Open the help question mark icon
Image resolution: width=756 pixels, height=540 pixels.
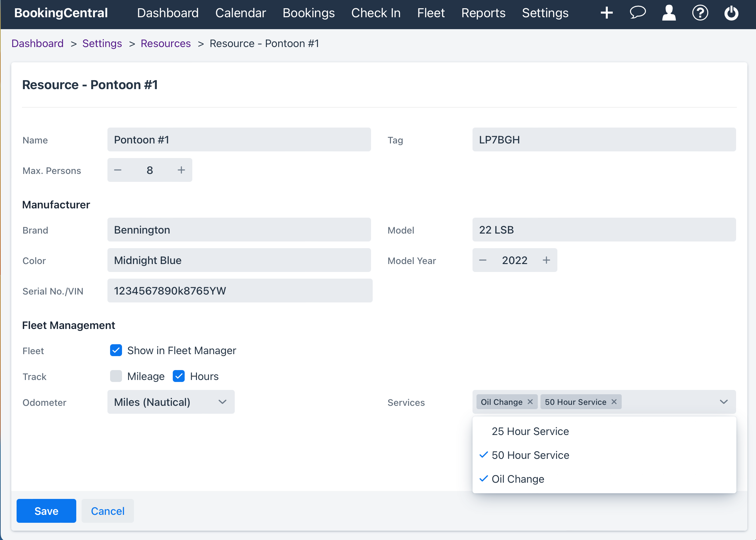coord(700,13)
